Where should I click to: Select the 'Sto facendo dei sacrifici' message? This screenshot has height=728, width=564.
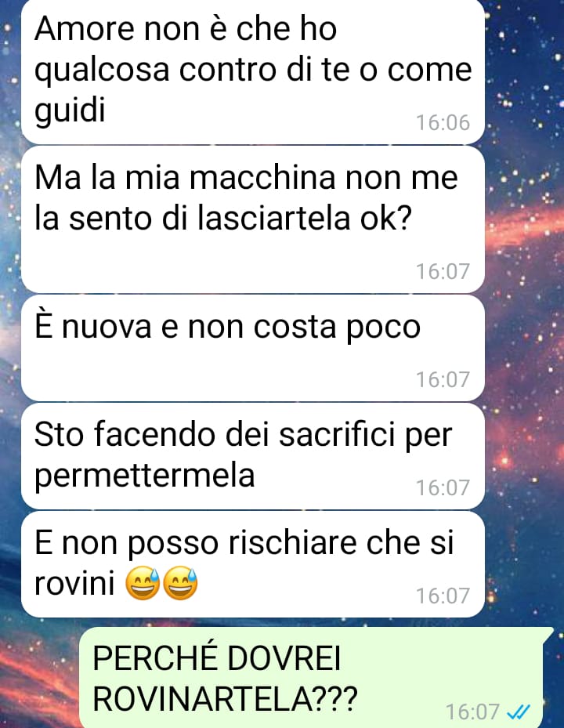253,456
